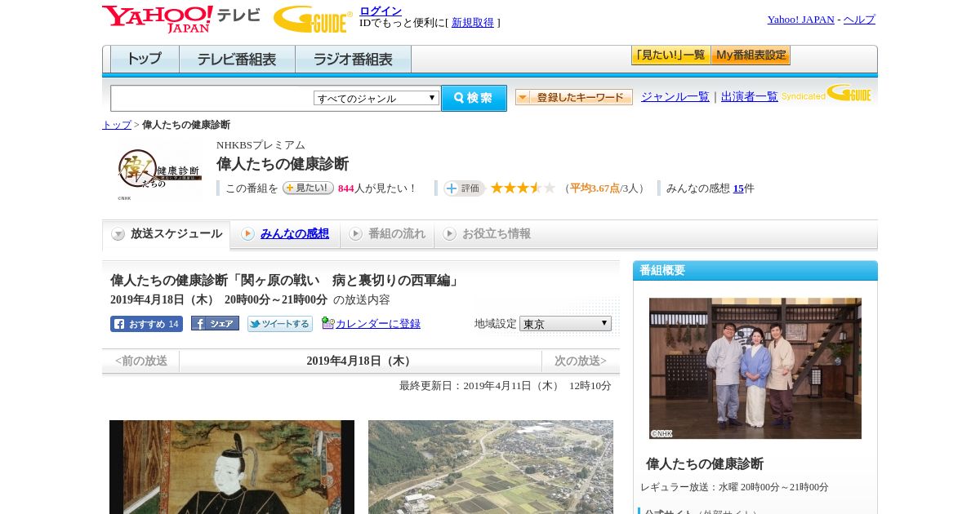Select the ラジオ番組表 tab

(353, 60)
